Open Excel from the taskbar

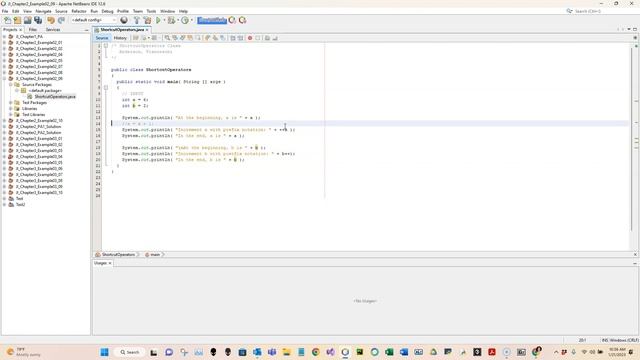pos(389,352)
